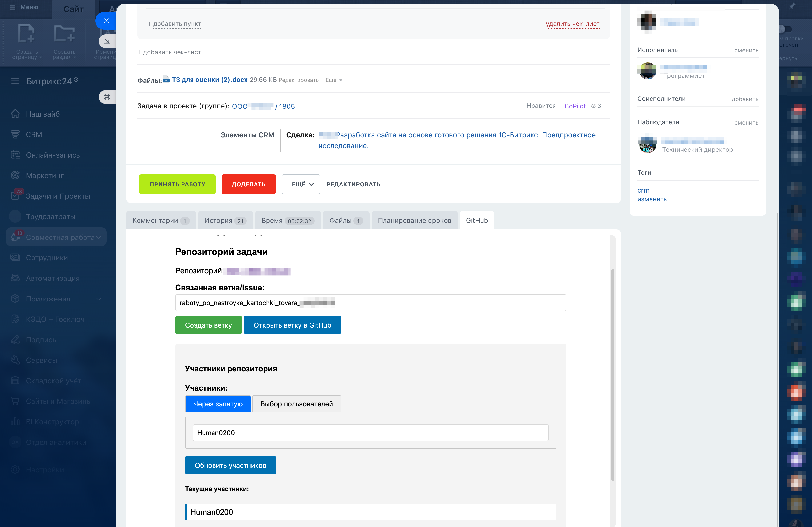The image size is (812, 527).
Task: Click Открыть ветку в GitHub button
Action: (x=292, y=325)
